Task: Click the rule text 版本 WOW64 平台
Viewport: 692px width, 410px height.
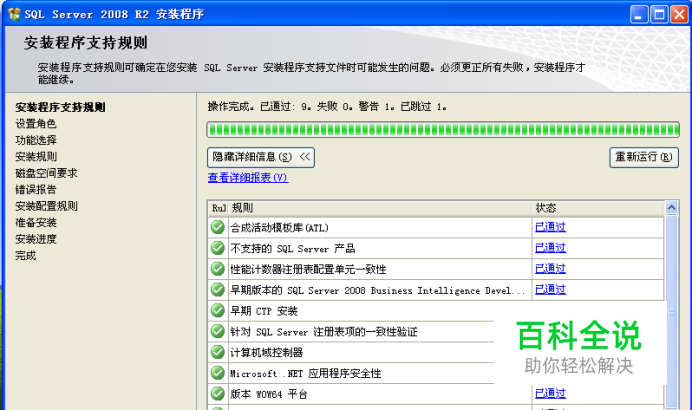Action: point(268,394)
